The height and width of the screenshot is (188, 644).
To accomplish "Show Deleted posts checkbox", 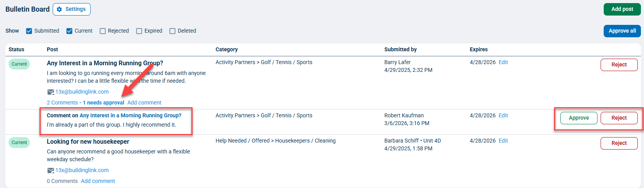I will click(172, 31).
